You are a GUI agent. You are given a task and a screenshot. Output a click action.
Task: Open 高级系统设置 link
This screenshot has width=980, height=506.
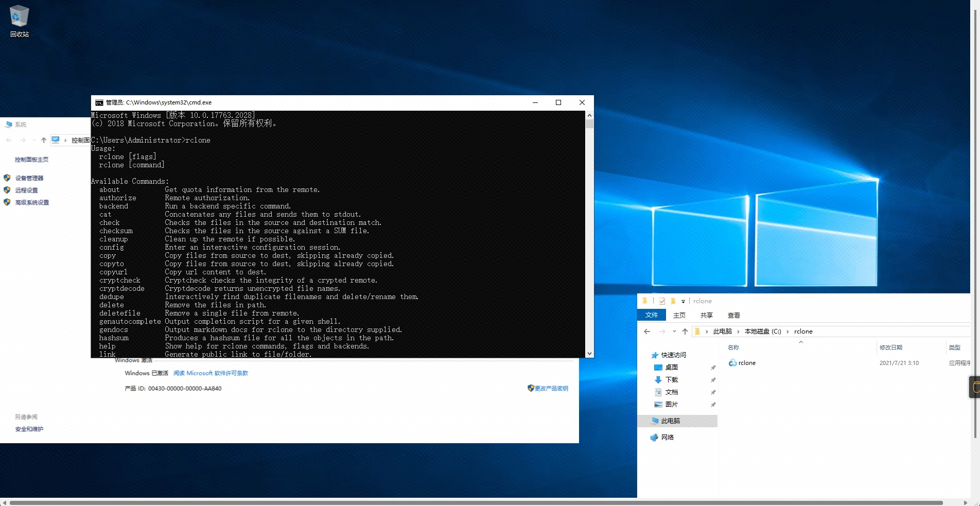32,203
